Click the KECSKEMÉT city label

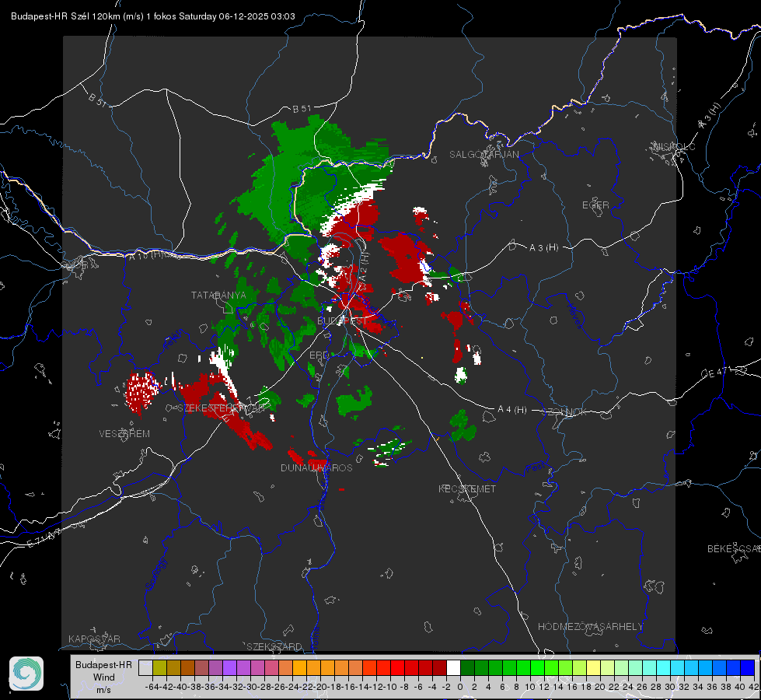pyautogui.click(x=467, y=488)
